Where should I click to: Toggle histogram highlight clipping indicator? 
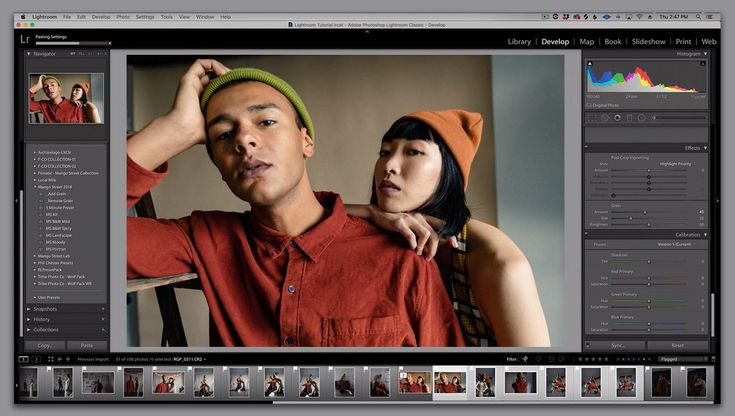tap(703, 63)
